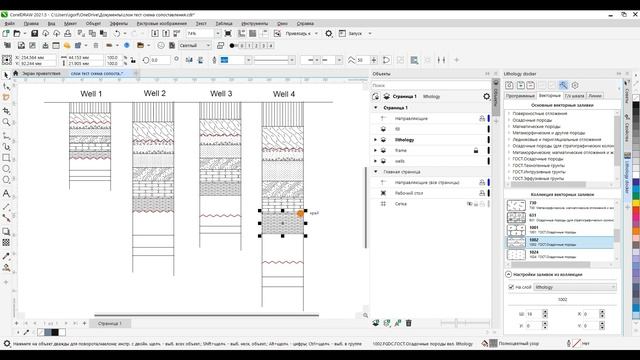Open the Таблица menu

224,24
